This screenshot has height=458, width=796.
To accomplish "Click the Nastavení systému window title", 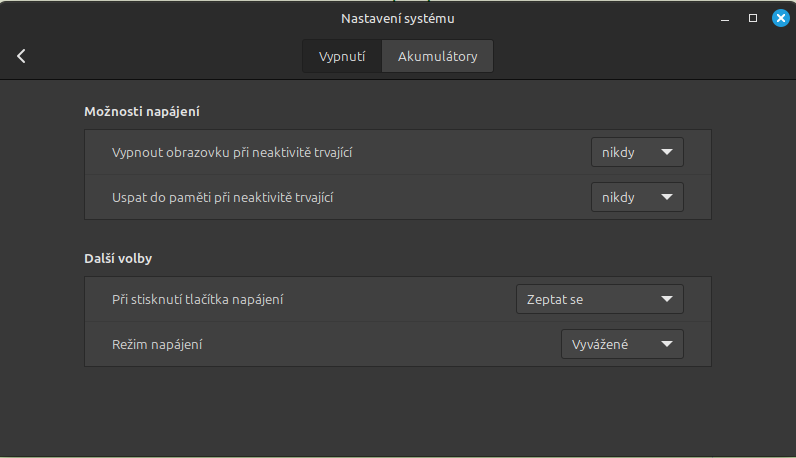I will [x=398, y=18].
